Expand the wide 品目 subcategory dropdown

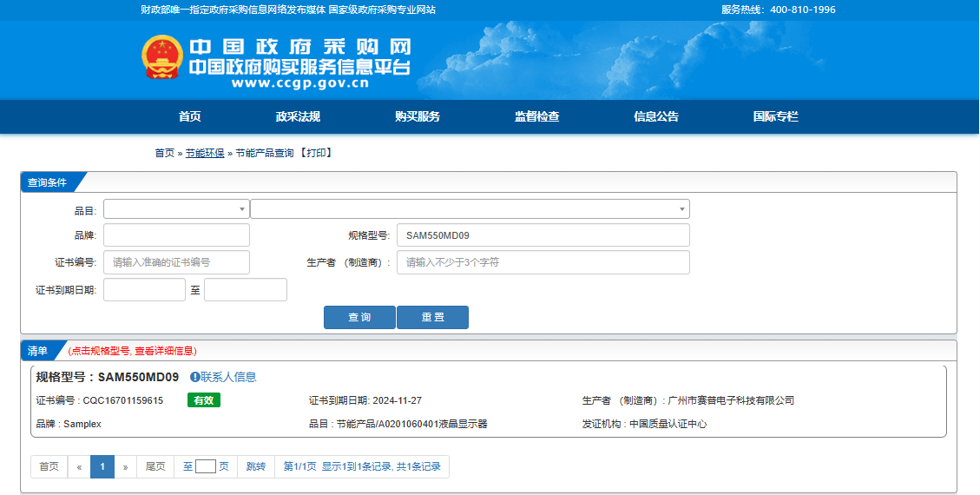coord(469,209)
